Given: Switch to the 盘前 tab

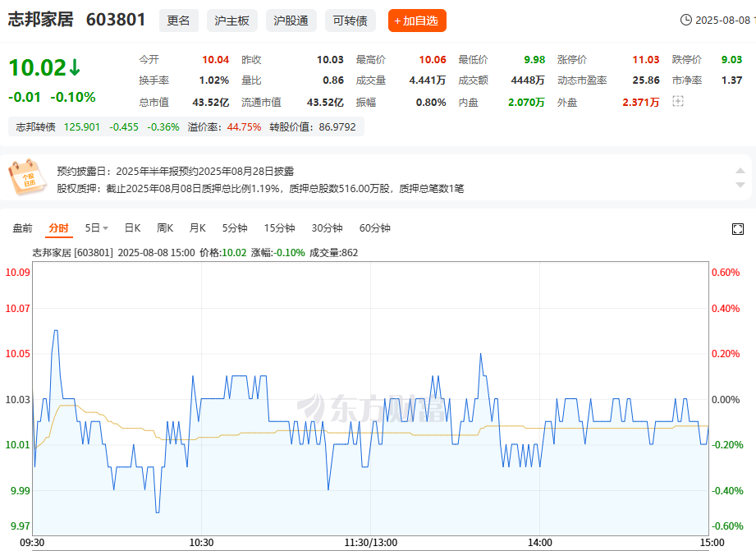Looking at the screenshot, I should (23, 227).
